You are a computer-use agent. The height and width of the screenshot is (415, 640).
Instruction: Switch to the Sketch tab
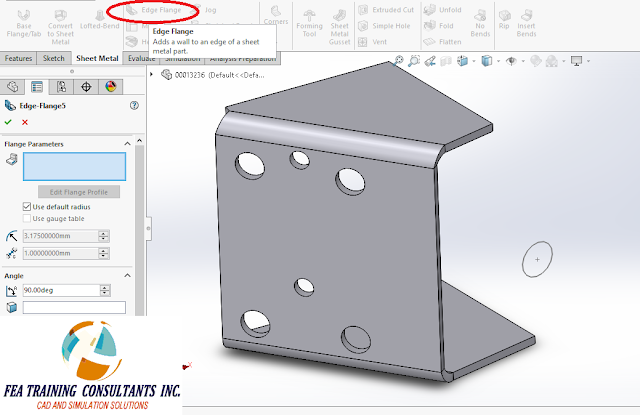[x=53, y=58]
